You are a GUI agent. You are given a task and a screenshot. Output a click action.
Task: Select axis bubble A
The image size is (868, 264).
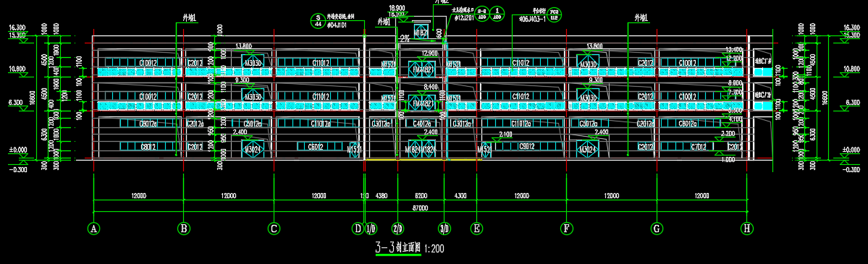93,228
